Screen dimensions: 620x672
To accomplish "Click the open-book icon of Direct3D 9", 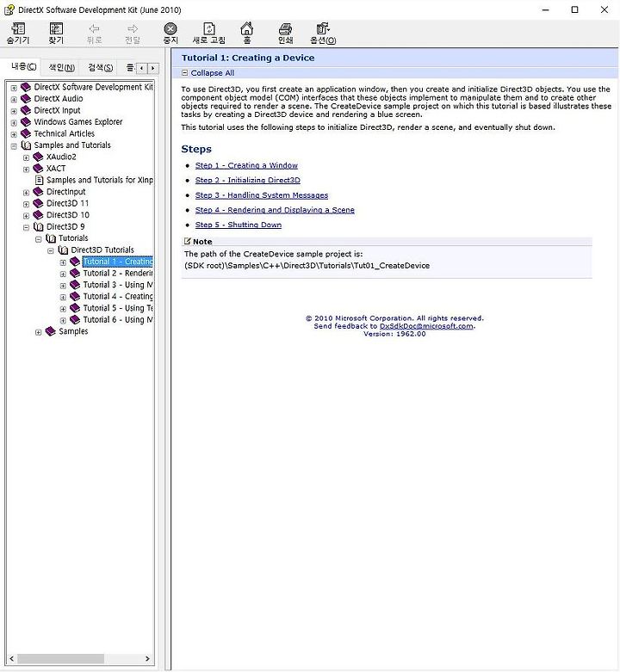I will 38,226.
